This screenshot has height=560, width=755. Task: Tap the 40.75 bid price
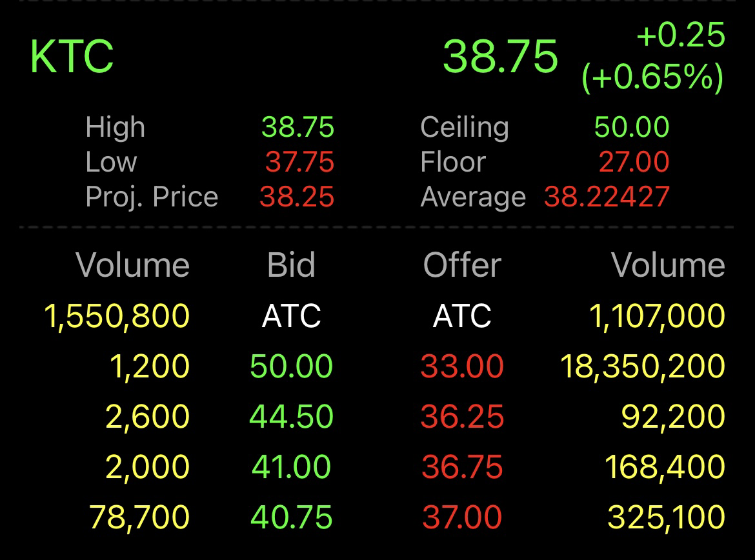[291, 517]
